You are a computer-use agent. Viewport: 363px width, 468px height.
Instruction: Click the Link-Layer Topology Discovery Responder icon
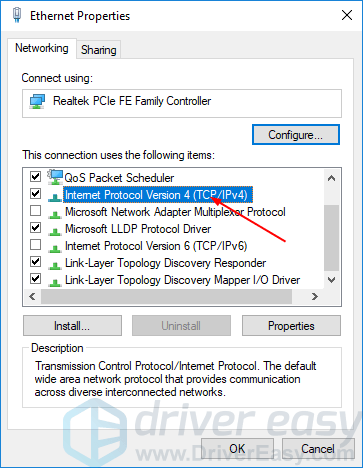click(54, 264)
